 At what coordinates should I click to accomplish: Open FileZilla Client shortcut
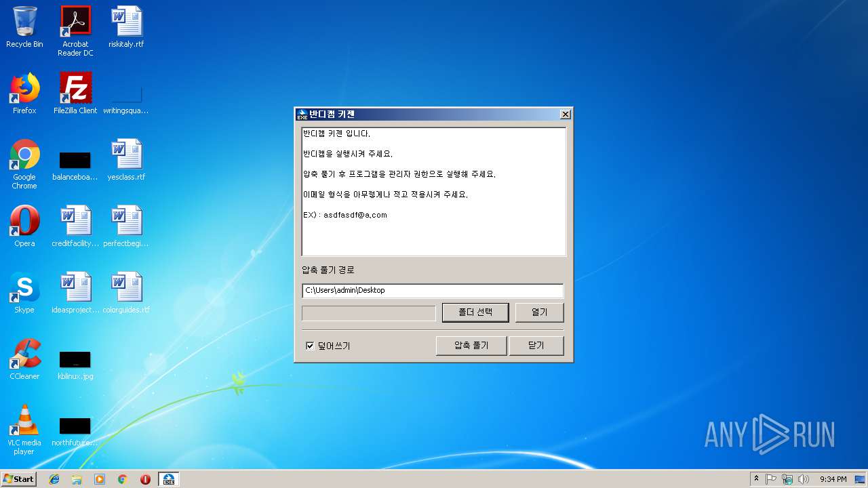pos(75,94)
